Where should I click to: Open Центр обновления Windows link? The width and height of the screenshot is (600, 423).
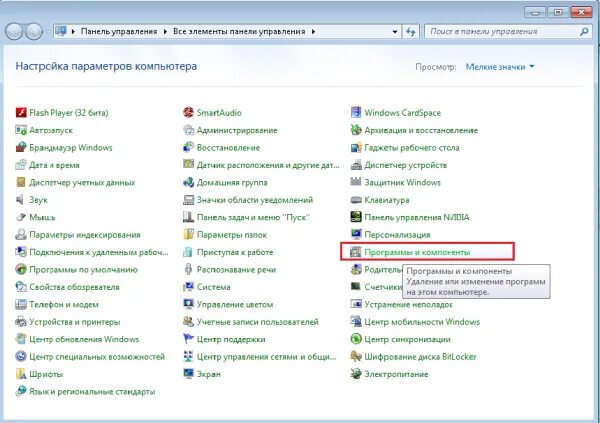[84, 339]
